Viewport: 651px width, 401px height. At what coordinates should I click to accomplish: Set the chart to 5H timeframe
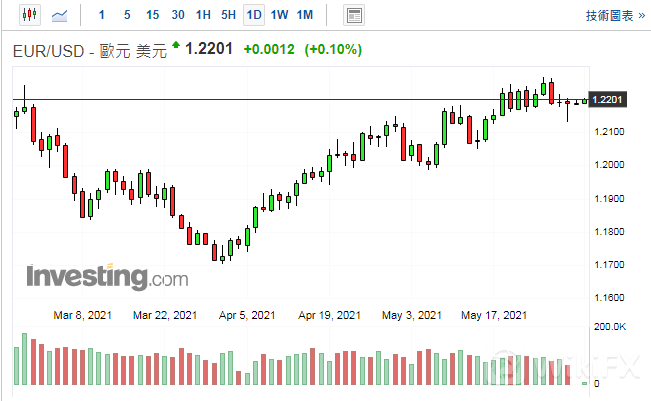pyautogui.click(x=229, y=15)
